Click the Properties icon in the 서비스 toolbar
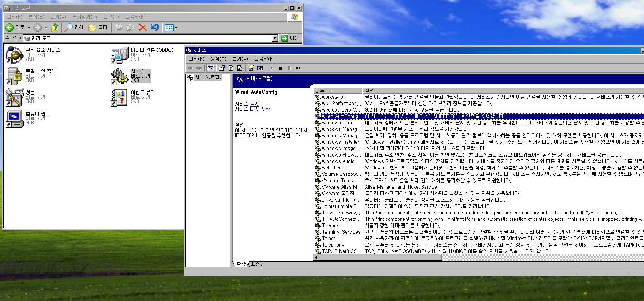Image resolution: width=644 pixels, height=301 pixels. tap(222, 68)
